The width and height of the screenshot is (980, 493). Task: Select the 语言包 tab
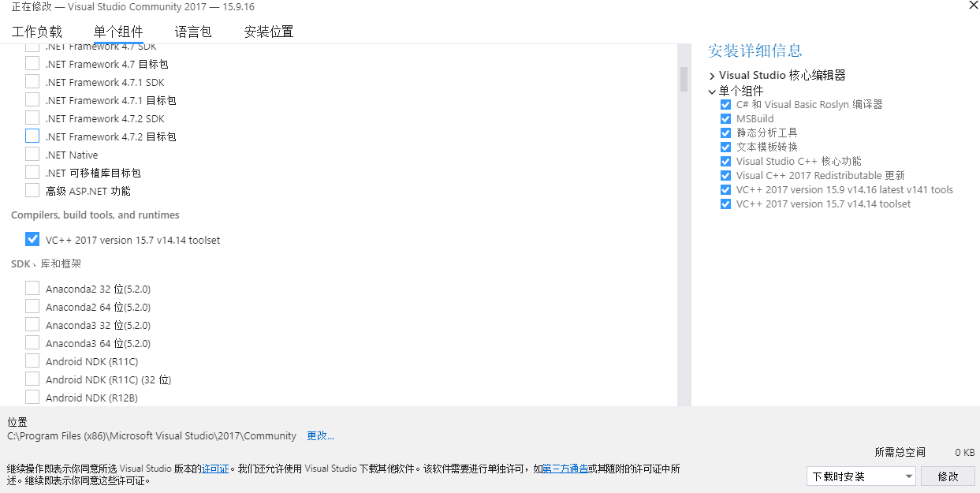(x=193, y=32)
